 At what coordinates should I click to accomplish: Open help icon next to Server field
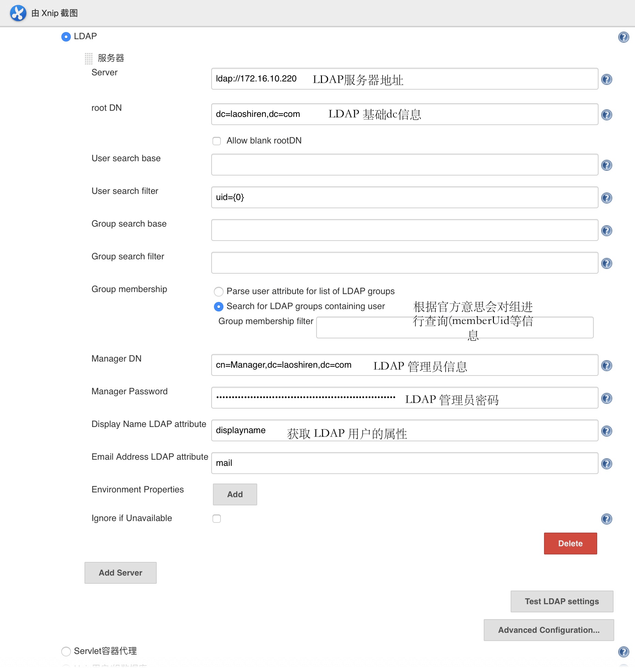pos(607,79)
